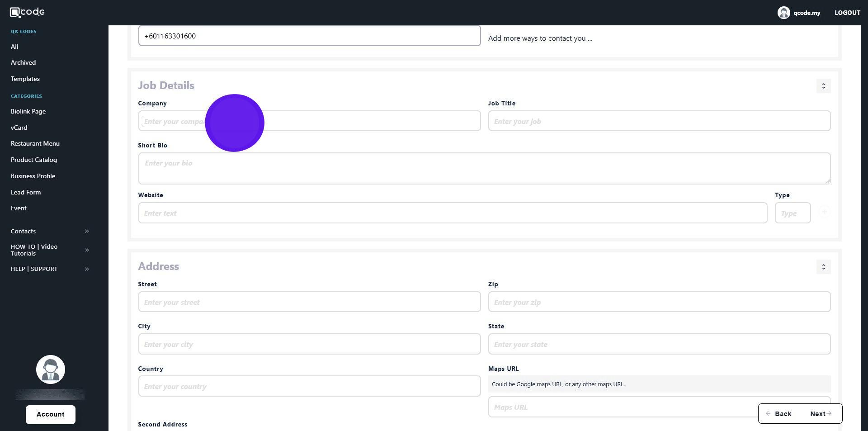Click the plus icon beside Type field
The height and width of the screenshot is (431, 868).
[x=824, y=212]
